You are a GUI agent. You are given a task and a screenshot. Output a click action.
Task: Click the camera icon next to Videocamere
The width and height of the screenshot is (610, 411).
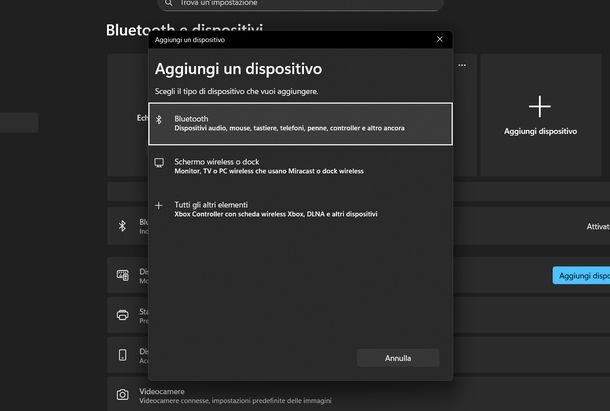coord(123,395)
